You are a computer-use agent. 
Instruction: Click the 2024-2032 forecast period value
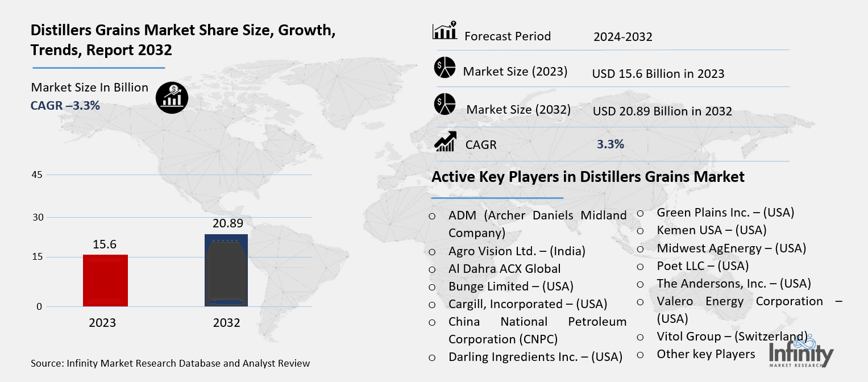(622, 38)
